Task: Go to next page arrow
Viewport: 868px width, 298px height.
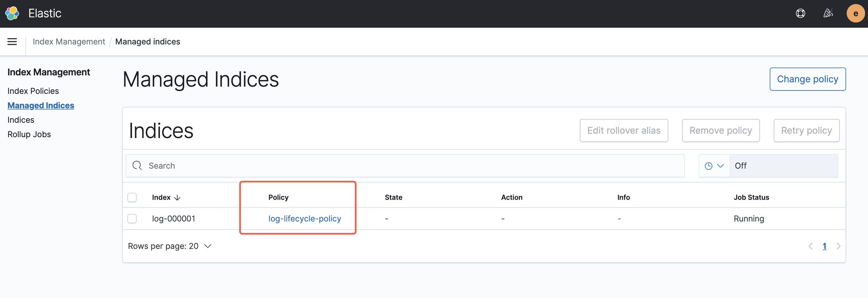Action: (x=838, y=246)
